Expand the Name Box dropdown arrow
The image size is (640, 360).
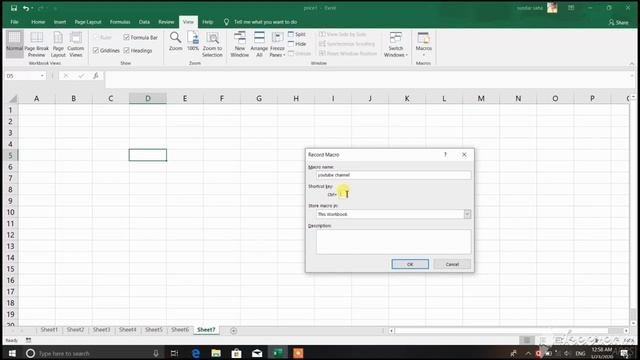[42, 76]
